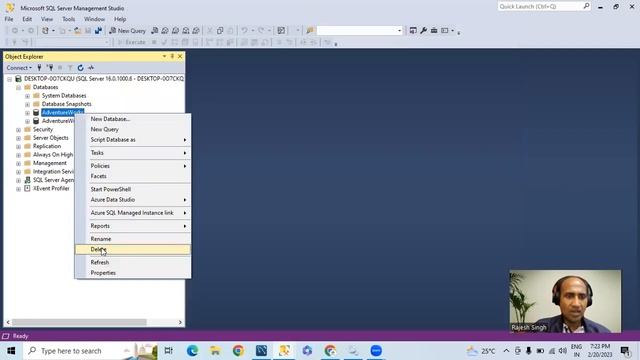Click the Save All toolbar icon
This screenshot has height=360, width=640.
tap(98, 31)
